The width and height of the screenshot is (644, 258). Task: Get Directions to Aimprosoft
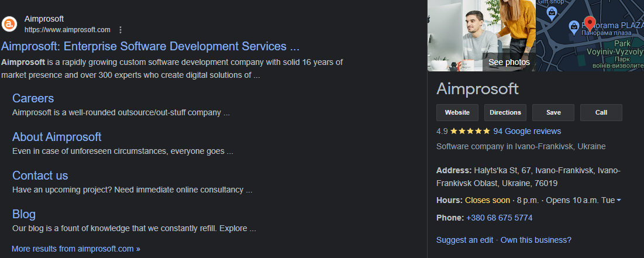505,112
